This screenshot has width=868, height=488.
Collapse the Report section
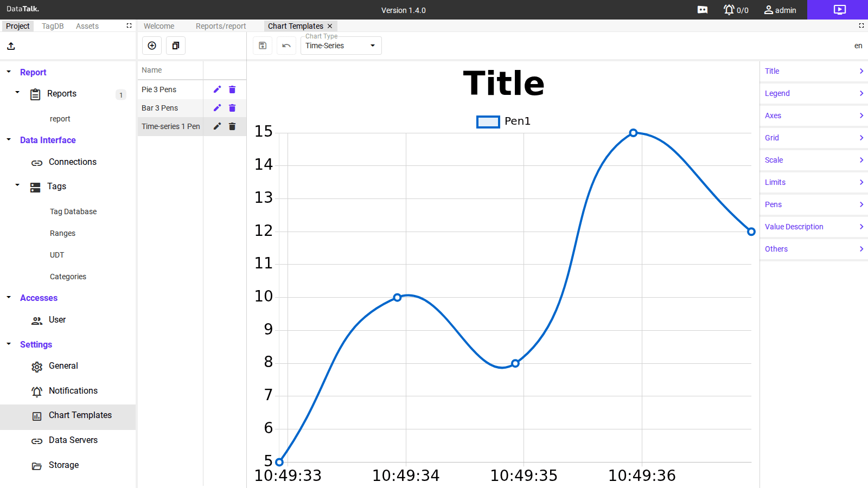coord(9,72)
